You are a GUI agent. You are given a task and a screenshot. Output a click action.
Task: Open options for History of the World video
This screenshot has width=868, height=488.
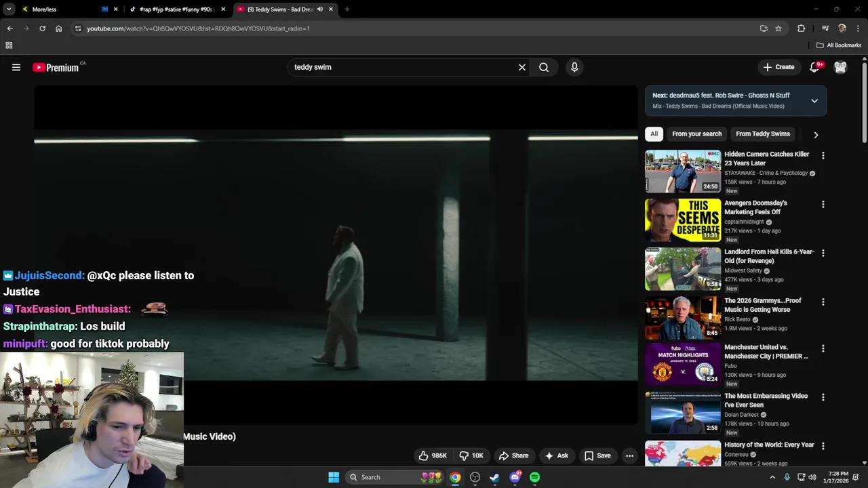coord(823,446)
